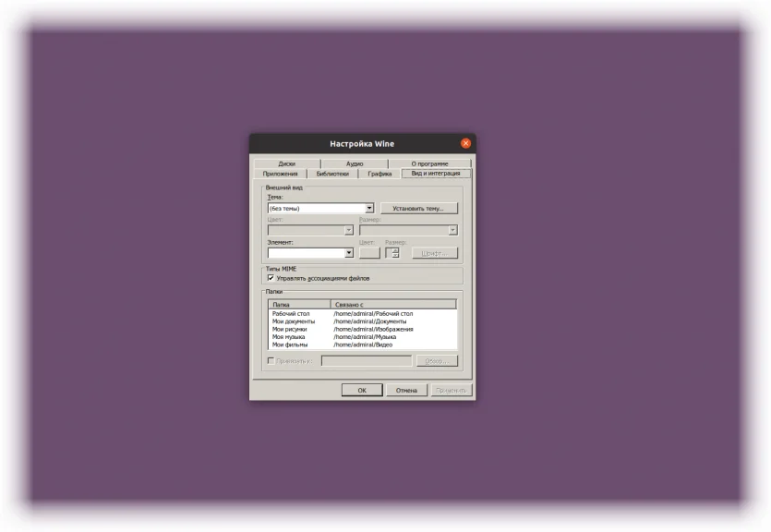Viewport: 771px width, 532px height.
Task: Click the Шрифт button
Action: [x=435, y=253]
